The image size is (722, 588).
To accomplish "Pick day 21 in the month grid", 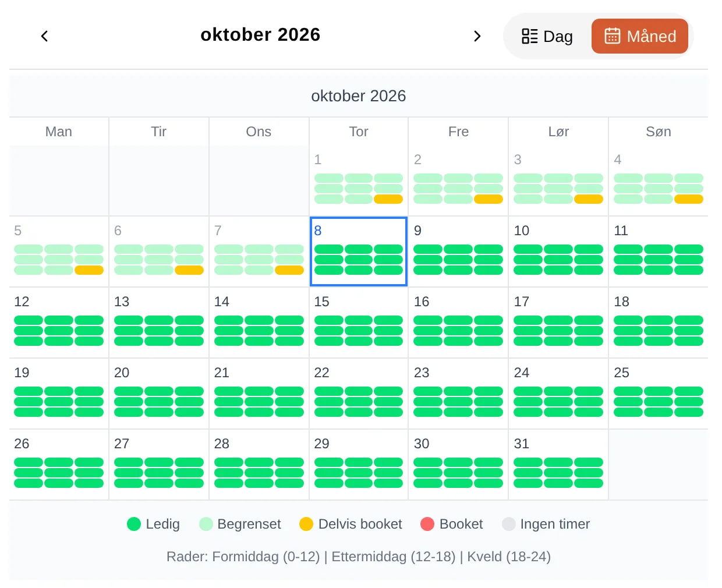I will pyautogui.click(x=259, y=394).
